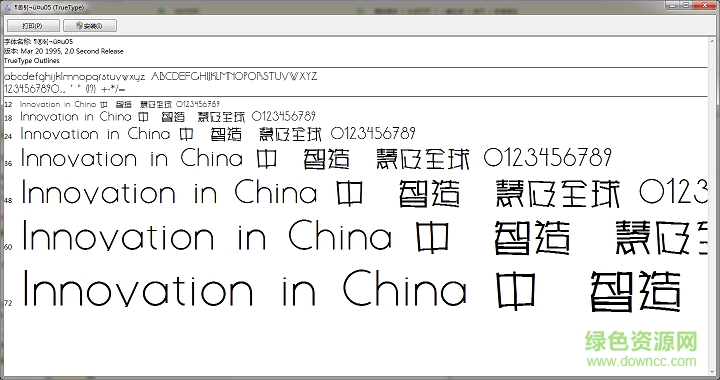Click the 'Mar 20 1995, 2.0 Second Release' version line
The height and width of the screenshot is (380, 720).
(64, 51)
